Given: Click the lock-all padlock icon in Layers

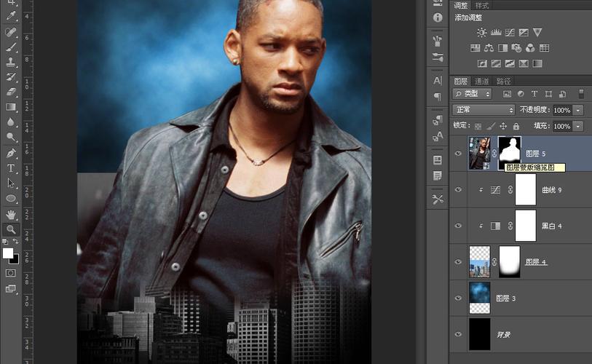Looking at the screenshot, I should (517, 126).
